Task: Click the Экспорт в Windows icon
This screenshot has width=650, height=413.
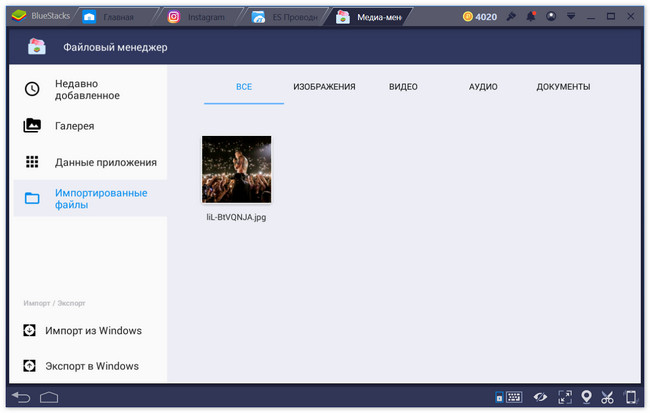Action: click(x=29, y=366)
